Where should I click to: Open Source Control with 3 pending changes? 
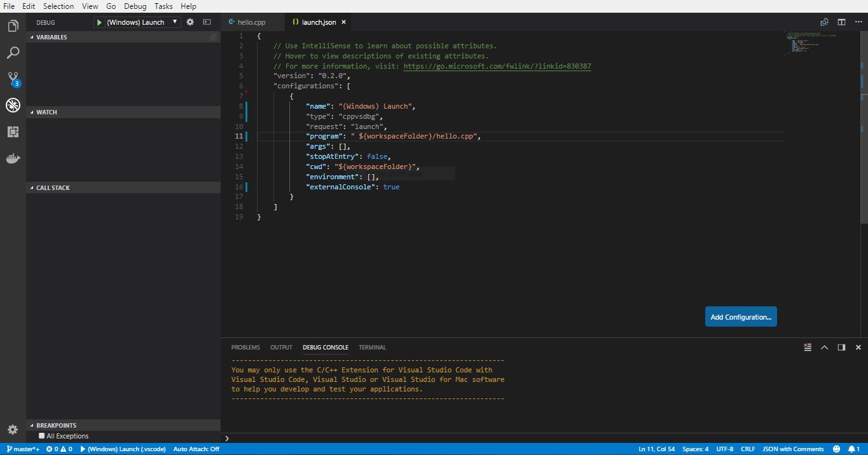tap(13, 79)
